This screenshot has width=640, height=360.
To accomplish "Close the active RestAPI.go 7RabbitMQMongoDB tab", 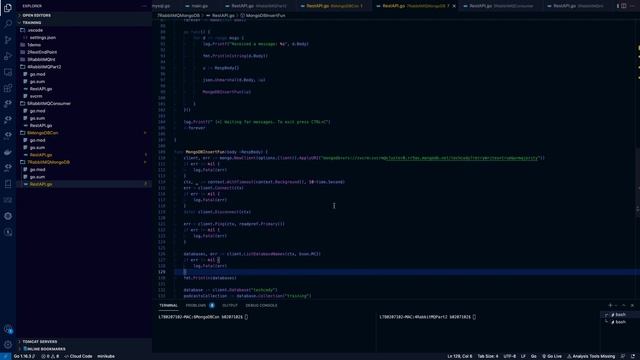I will click(454, 6).
